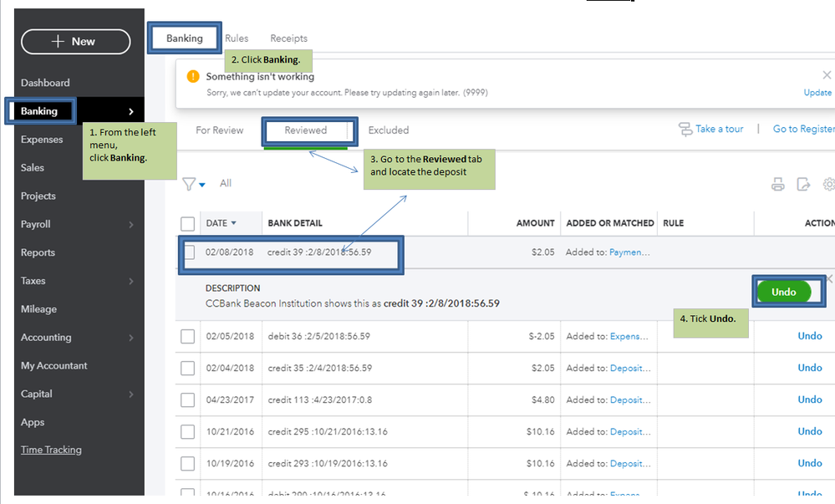Tick checkbox for 04/23/2017 row
Viewport: 835px width, 504px height.
pyautogui.click(x=187, y=400)
